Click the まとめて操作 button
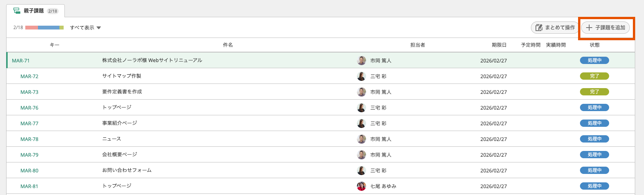This screenshot has width=644, height=195. click(555, 28)
